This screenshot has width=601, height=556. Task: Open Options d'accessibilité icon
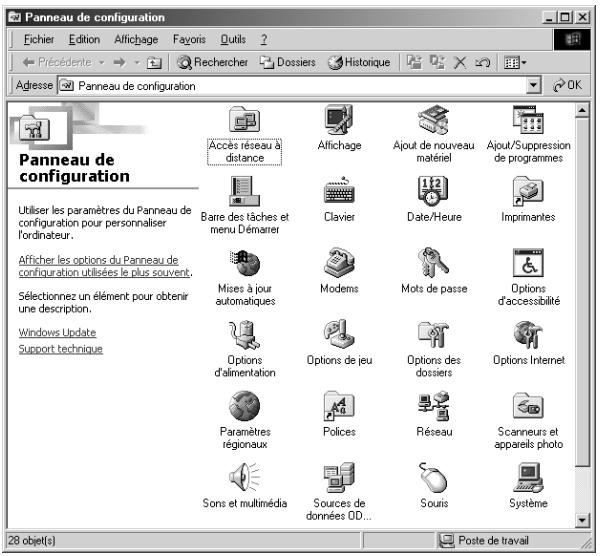pos(528,263)
